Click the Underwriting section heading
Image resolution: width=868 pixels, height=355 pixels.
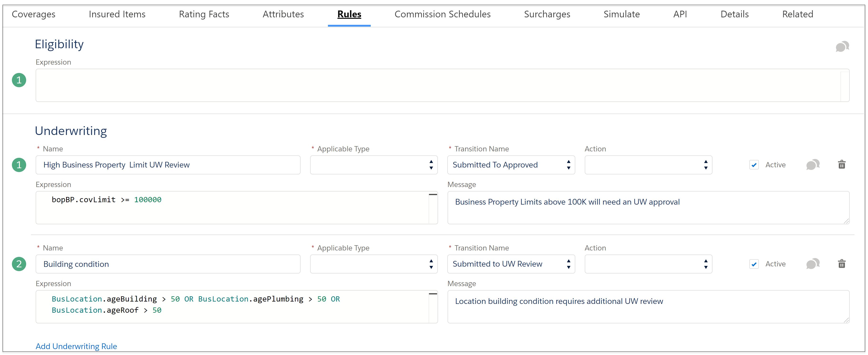[71, 131]
